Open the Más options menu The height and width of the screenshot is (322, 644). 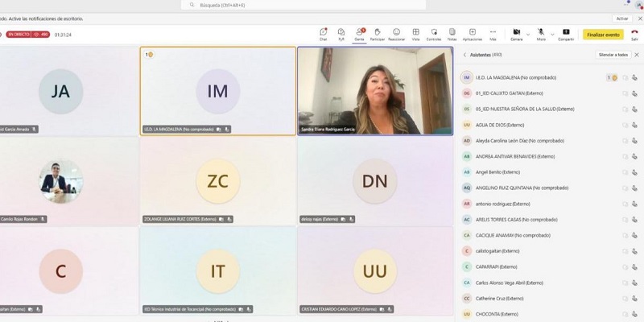point(493,34)
